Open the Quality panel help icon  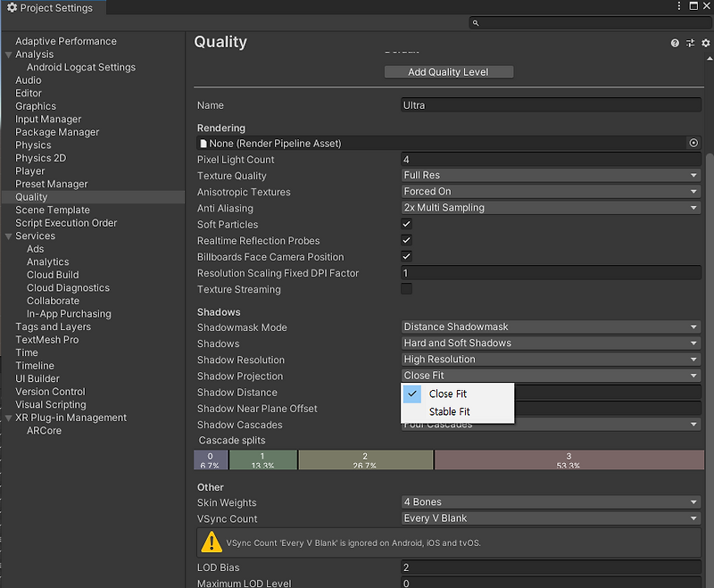[x=675, y=42]
